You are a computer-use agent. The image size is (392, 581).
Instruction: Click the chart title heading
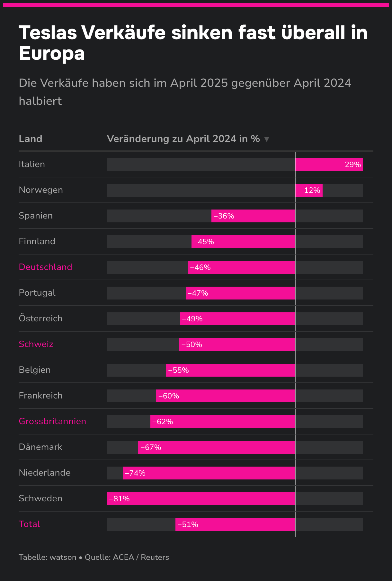coord(193,42)
